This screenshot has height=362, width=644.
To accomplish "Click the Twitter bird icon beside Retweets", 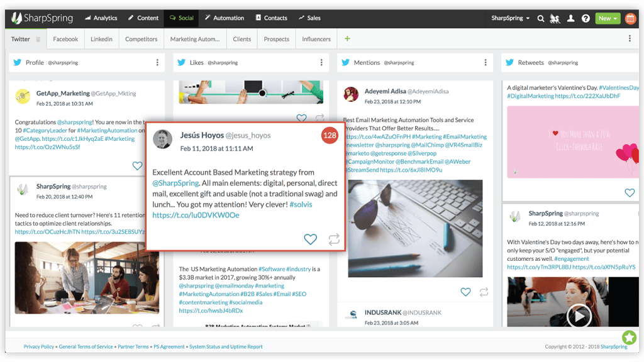I will click(509, 62).
